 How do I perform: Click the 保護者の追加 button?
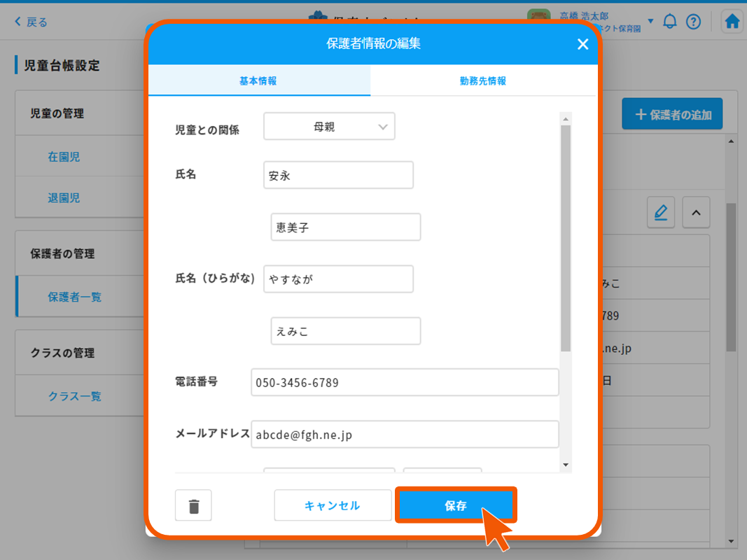671,115
